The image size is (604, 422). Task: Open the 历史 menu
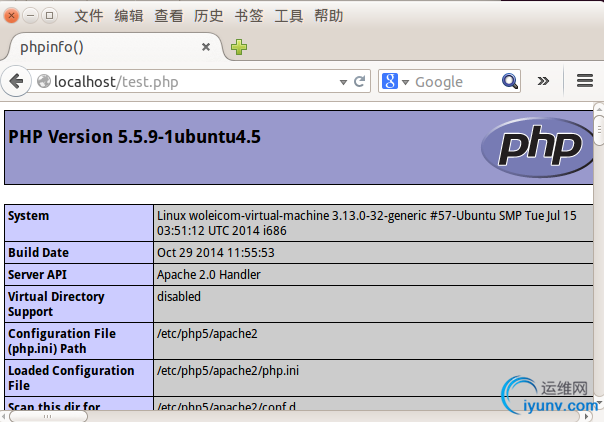point(208,16)
